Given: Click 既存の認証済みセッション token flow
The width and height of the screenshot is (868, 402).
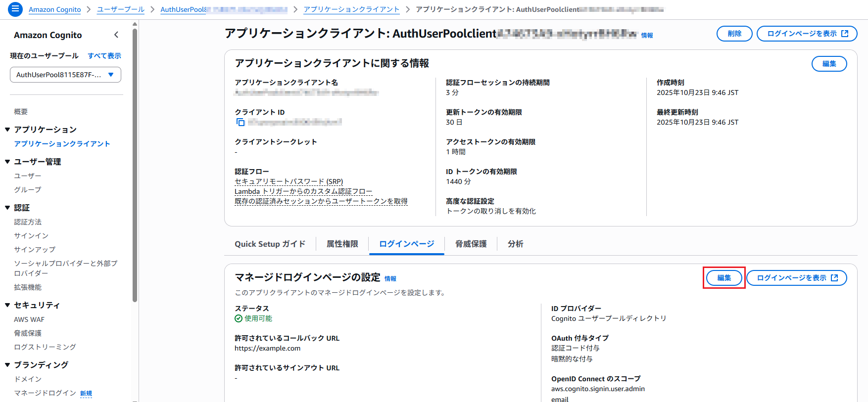Looking at the screenshot, I should [x=321, y=201].
